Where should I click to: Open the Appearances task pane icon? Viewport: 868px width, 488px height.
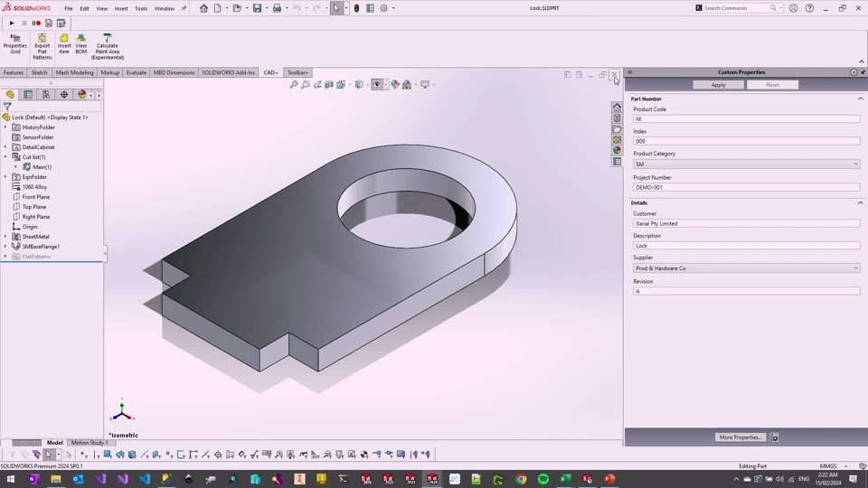pyautogui.click(x=617, y=151)
